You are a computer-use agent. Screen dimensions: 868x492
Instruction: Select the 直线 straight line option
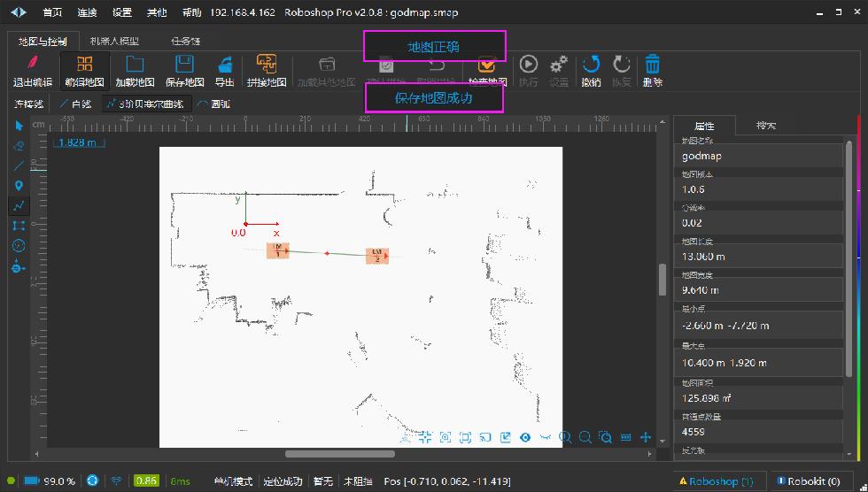(75, 104)
